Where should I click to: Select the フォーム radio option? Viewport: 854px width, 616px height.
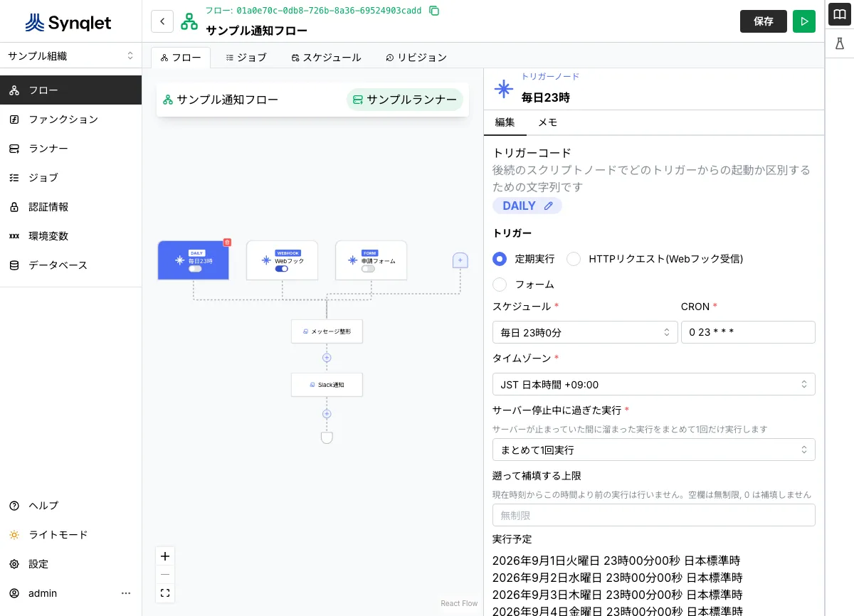[500, 285]
